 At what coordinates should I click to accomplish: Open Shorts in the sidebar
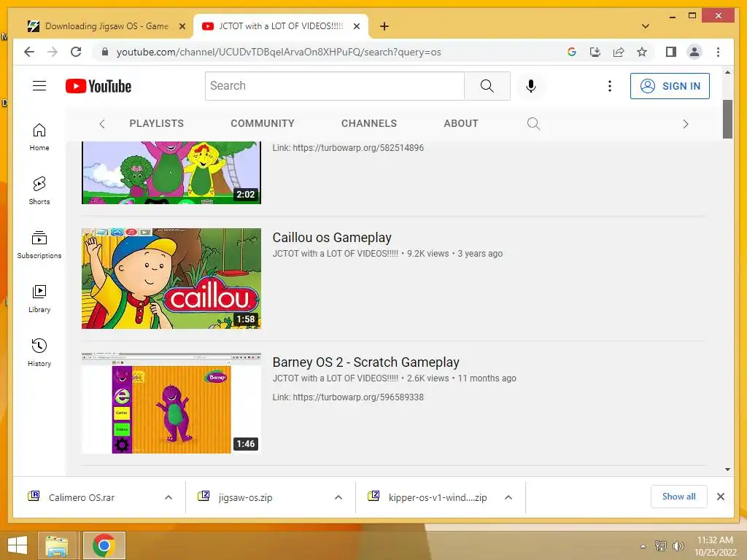click(x=39, y=191)
